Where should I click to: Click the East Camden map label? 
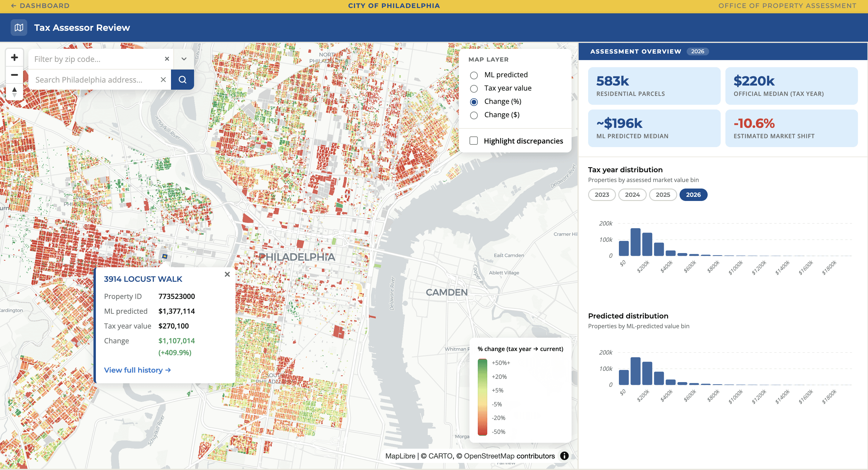point(509,255)
